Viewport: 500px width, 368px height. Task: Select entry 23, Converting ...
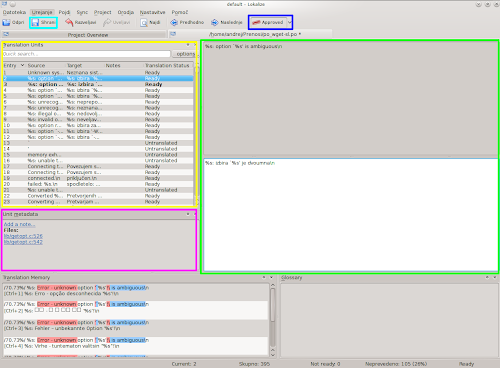pyautogui.click(x=98, y=202)
